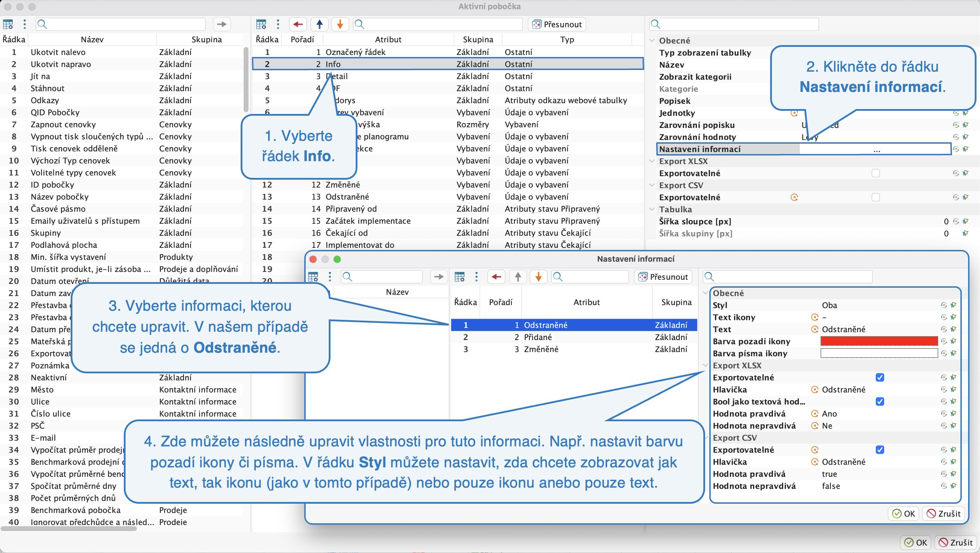Screen dimensions: 980x553
Task: Select Změněné row in dialog table
Action: click(574, 350)
